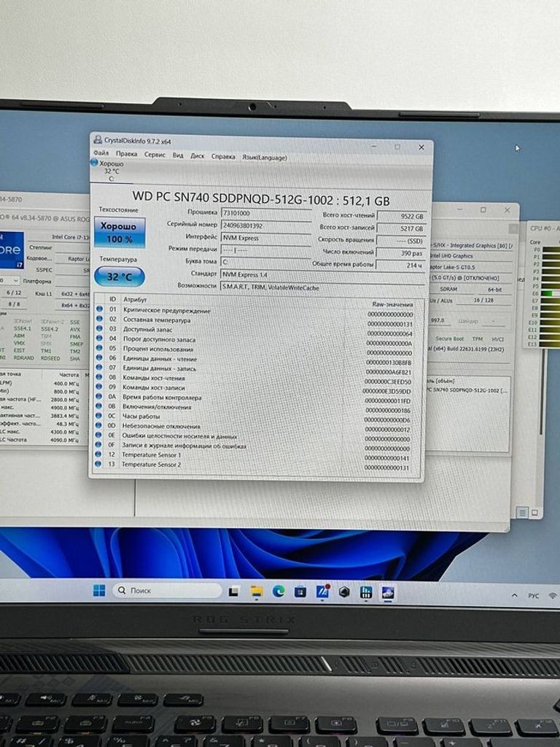Click the Task View taskbar icon
Image resolution: width=560 pixels, height=747 pixels.
tap(233, 592)
